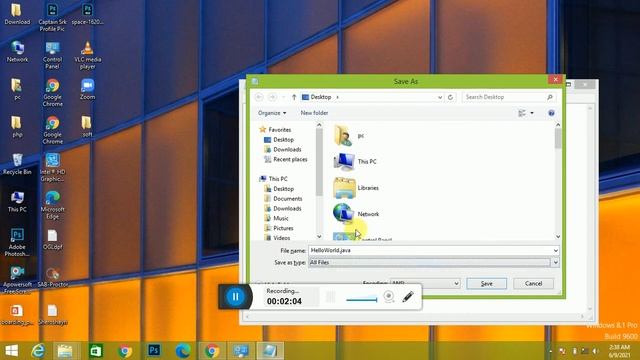Select the Intel HD Graphics desktop icon

tap(52, 168)
